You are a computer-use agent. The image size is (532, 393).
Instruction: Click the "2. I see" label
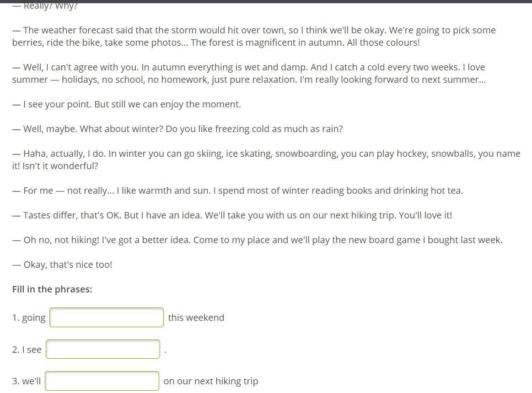tap(27, 350)
